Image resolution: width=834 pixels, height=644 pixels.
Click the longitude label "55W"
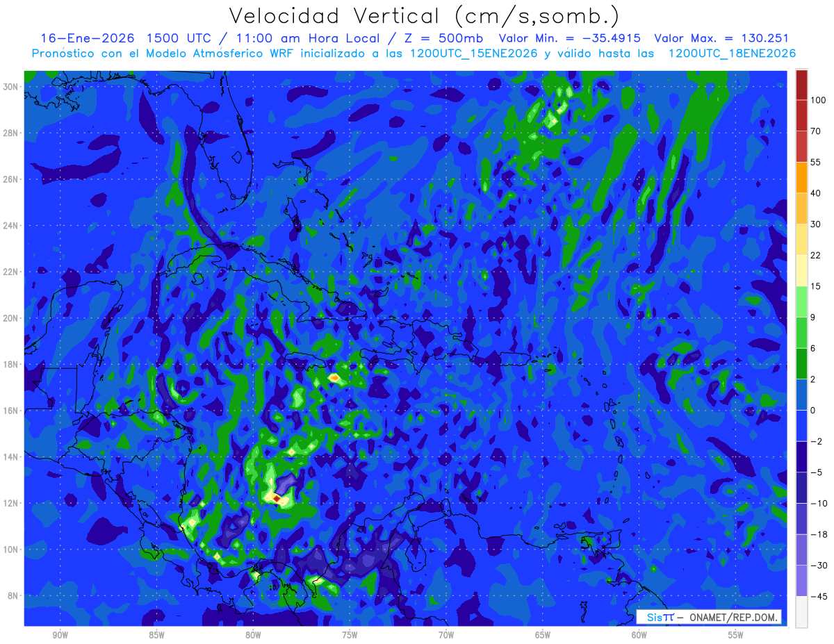pos(736,636)
